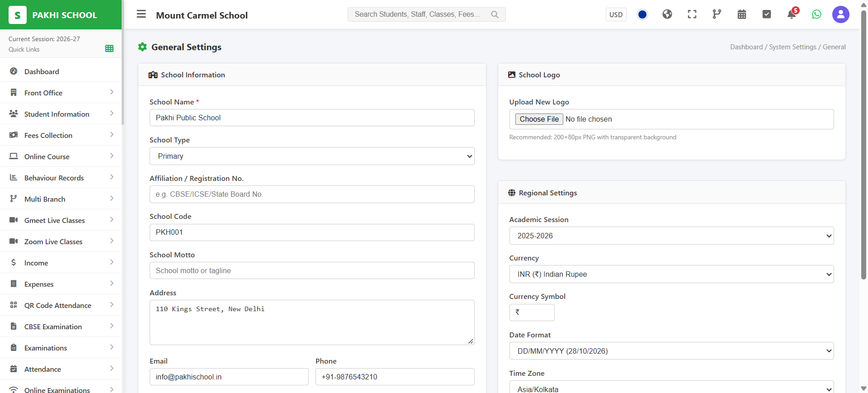The width and height of the screenshot is (868, 393).
Task: Click the Fees Collection money icon
Action: 14,135
